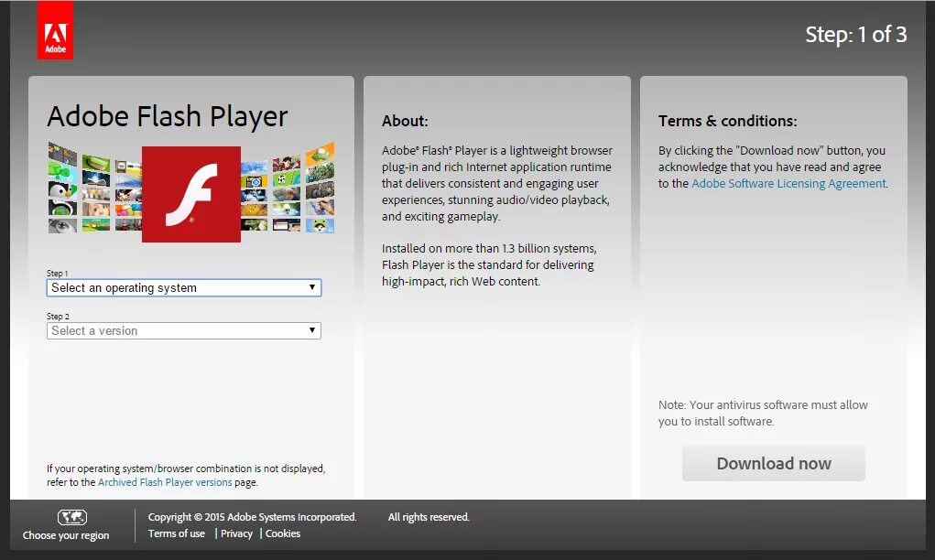Click the Choose your region link

coord(66,535)
